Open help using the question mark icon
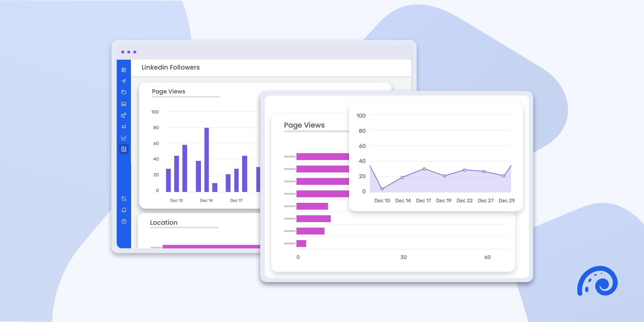644x322 pixels. pyautogui.click(x=124, y=222)
